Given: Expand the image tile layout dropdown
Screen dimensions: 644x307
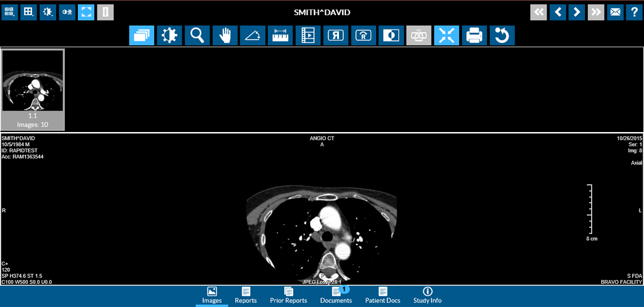Looking at the screenshot, I should tap(28, 12).
